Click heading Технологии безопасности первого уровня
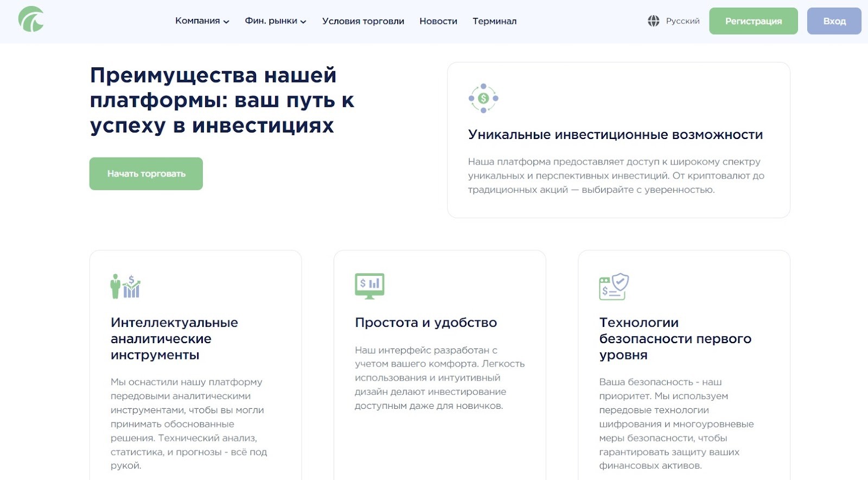Viewport: 868px width, 480px height. click(x=675, y=339)
